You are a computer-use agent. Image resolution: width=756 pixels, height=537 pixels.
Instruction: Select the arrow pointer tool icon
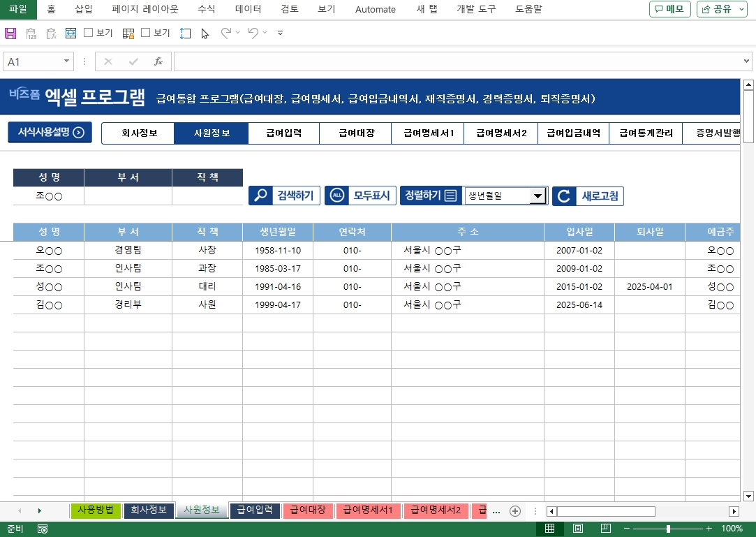205,34
